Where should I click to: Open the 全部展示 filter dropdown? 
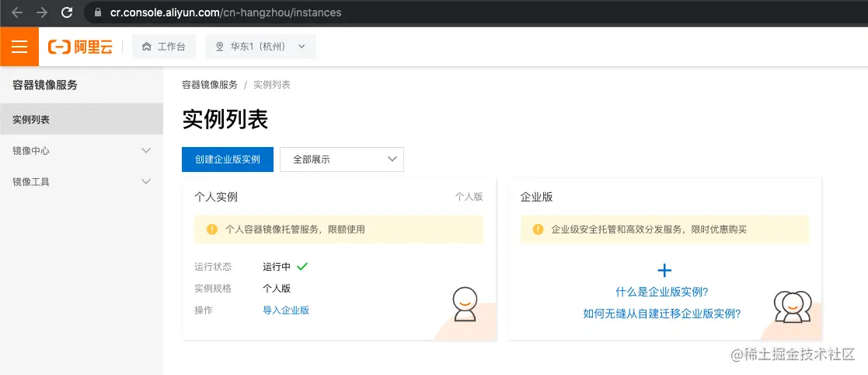(x=342, y=159)
